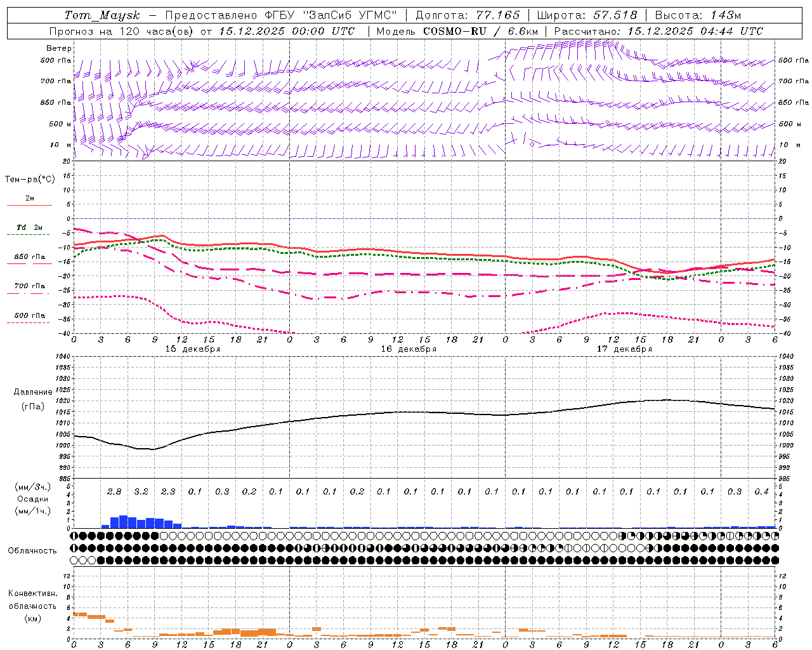Click the '15 декабря' date label
Viewport: 812px width, 650px height.
coord(193,349)
